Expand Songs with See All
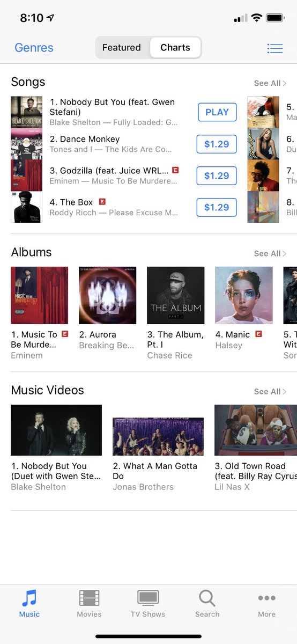The height and width of the screenshot is (644, 297). click(270, 83)
